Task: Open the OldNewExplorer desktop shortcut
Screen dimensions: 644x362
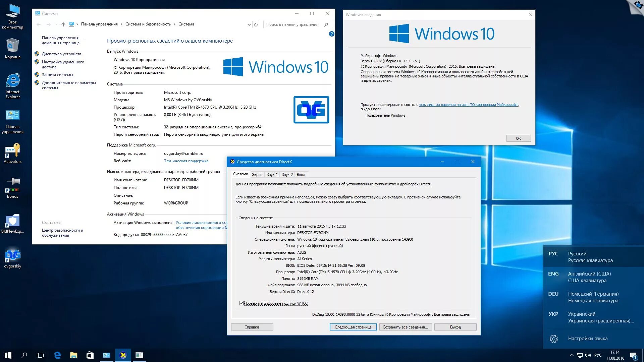Action: (12, 223)
